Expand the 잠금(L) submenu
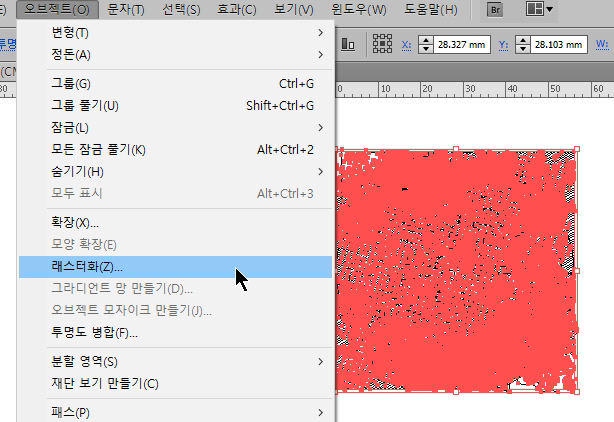The image size is (614, 422). click(175, 128)
